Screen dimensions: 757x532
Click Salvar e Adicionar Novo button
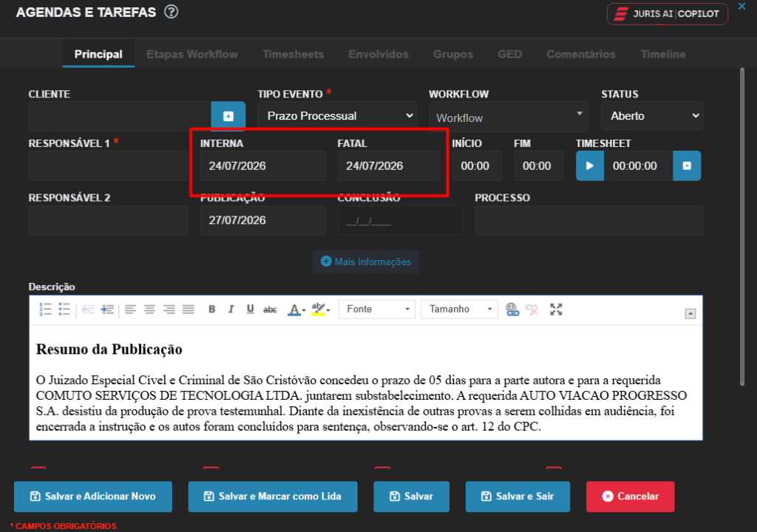[x=93, y=497]
